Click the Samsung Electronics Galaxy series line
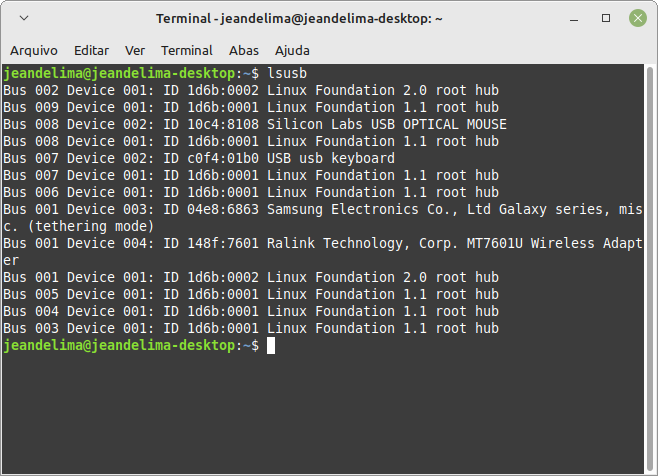The image size is (658, 476). click(323, 217)
